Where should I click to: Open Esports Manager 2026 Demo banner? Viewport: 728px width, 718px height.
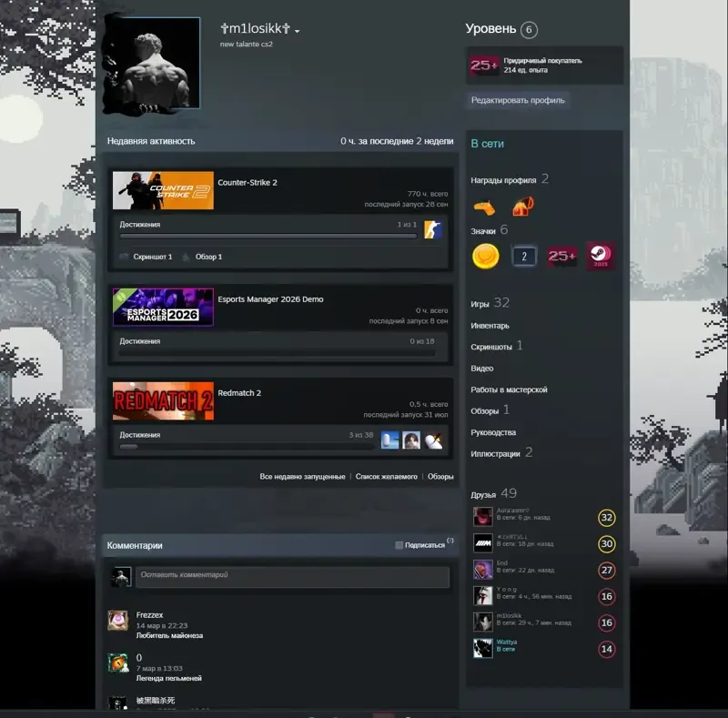tap(163, 307)
